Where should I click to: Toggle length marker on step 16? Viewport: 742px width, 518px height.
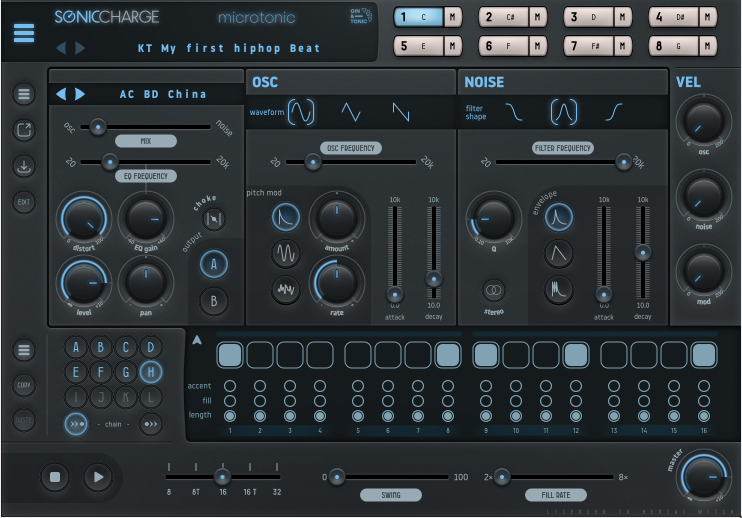[704, 416]
